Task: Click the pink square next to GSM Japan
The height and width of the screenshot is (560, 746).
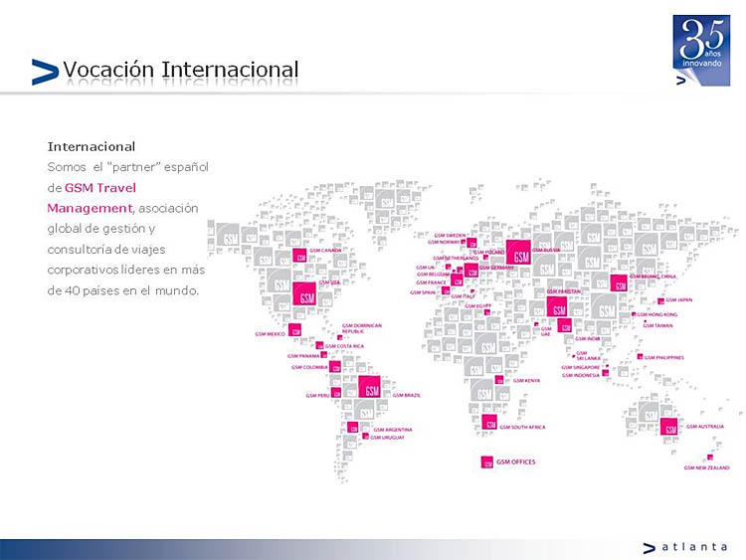Action: (660, 301)
